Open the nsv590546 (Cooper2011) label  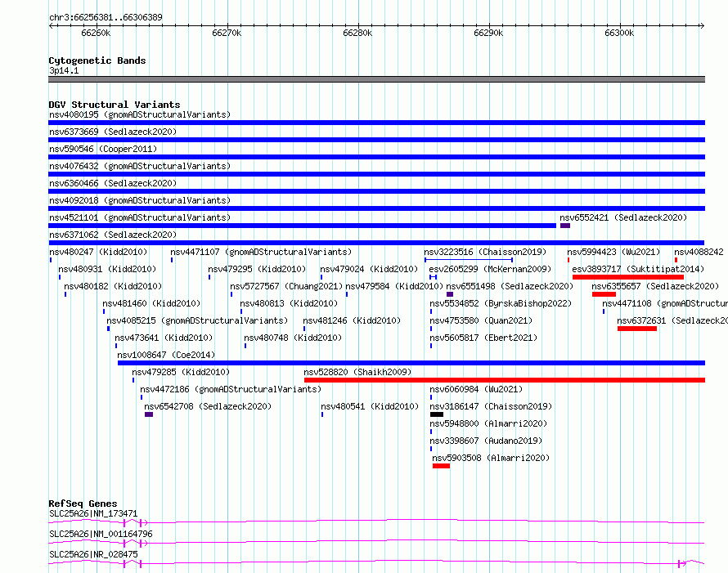click(x=103, y=149)
